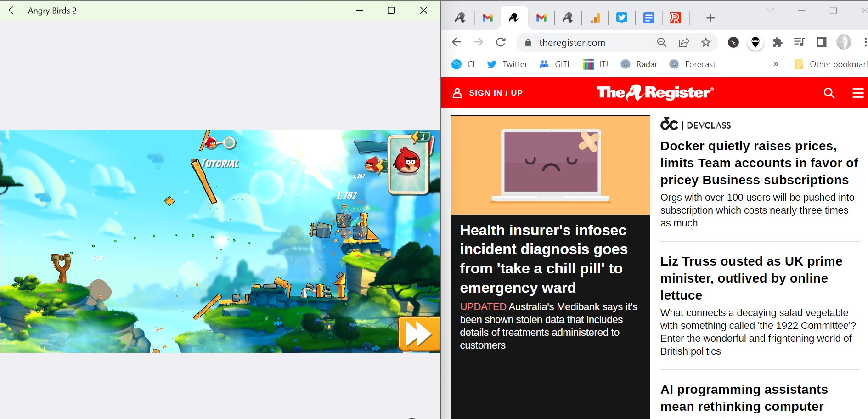Open AI programming assistants article
Viewport: 868px width, 419px height.
click(744, 398)
